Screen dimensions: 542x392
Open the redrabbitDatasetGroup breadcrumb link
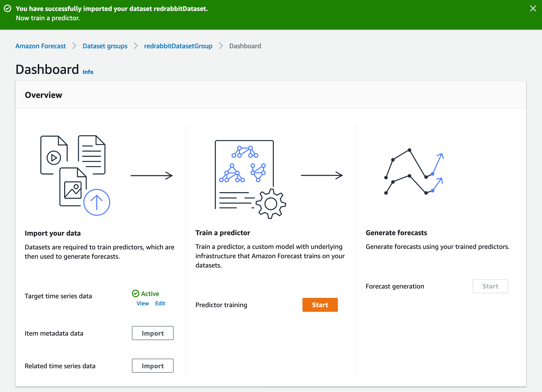pyautogui.click(x=178, y=46)
